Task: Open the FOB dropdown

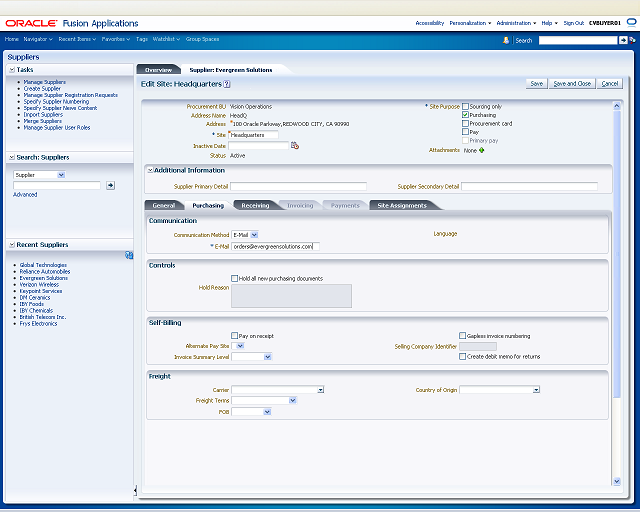Action: 267,412
